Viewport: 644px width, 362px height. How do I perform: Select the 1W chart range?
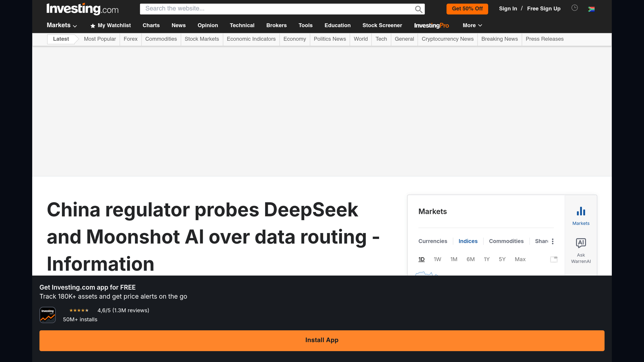[x=437, y=259]
